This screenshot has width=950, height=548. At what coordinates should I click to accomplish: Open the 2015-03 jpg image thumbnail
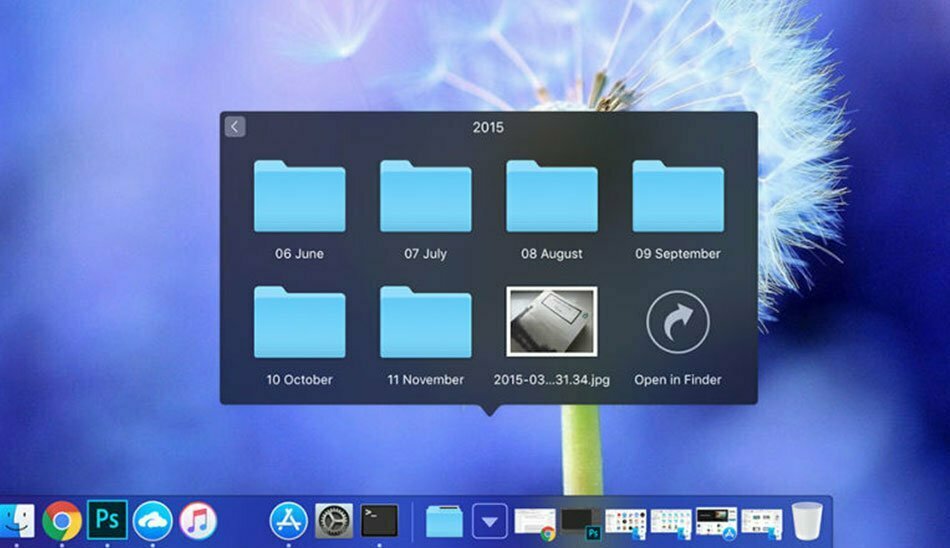(x=551, y=321)
